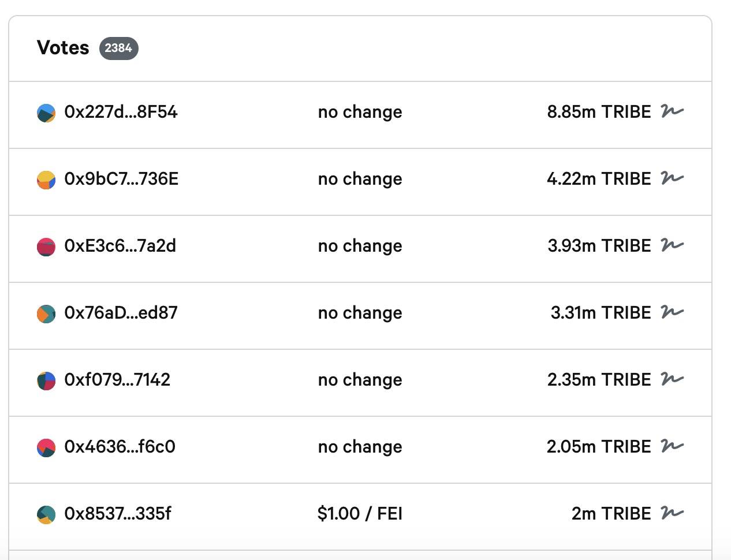The width and height of the screenshot is (731, 560).
Task: Open voter address 0x227d...8F54
Action: 121,112
